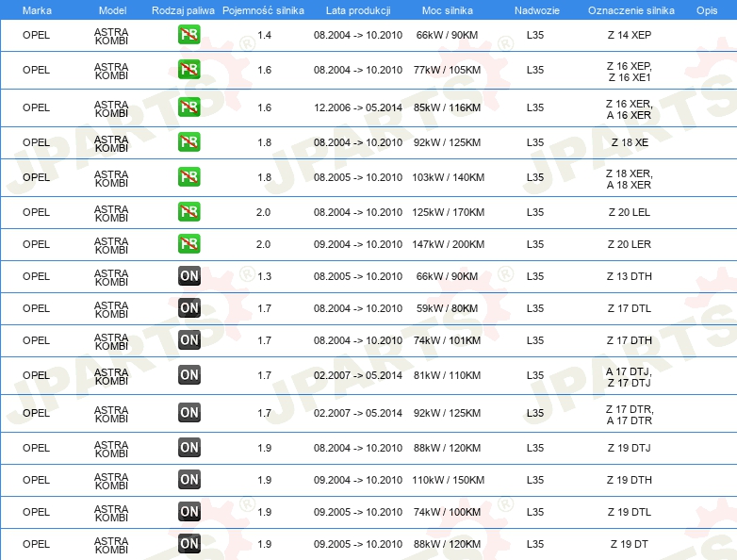Click the Lata produkcji column header
Viewport: 737px width, 560px height.
point(358,10)
